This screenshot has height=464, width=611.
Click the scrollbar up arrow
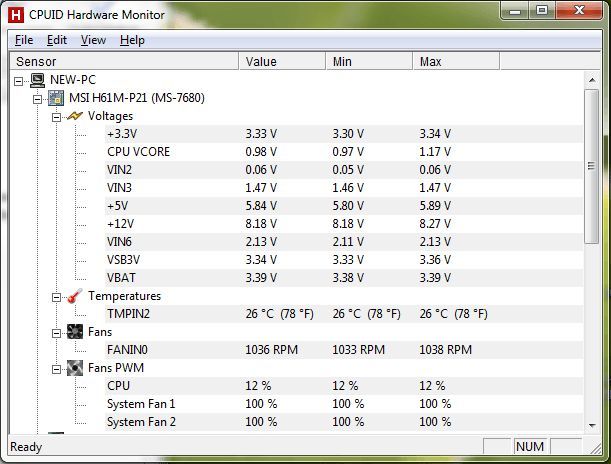pyautogui.click(x=592, y=80)
